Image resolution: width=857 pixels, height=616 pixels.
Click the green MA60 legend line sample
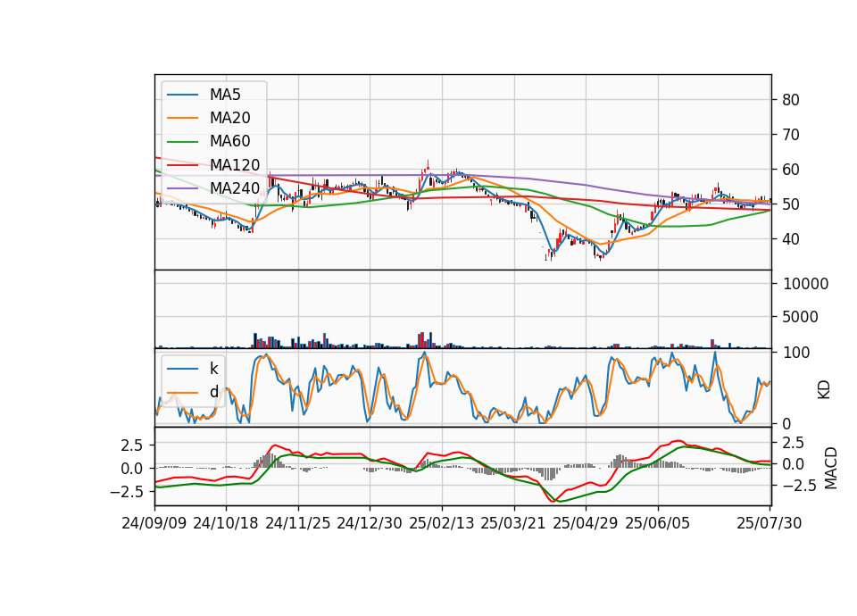pos(182,142)
